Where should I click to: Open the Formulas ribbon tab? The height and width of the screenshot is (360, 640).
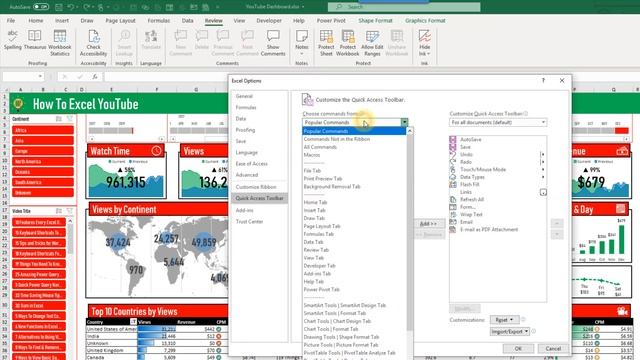click(159, 20)
